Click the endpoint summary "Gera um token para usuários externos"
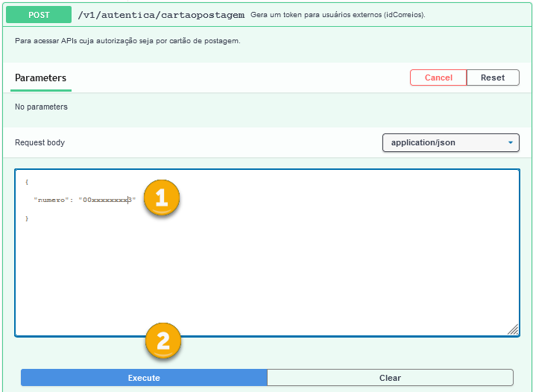Screen dimensions: 533x392 [338, 15]
